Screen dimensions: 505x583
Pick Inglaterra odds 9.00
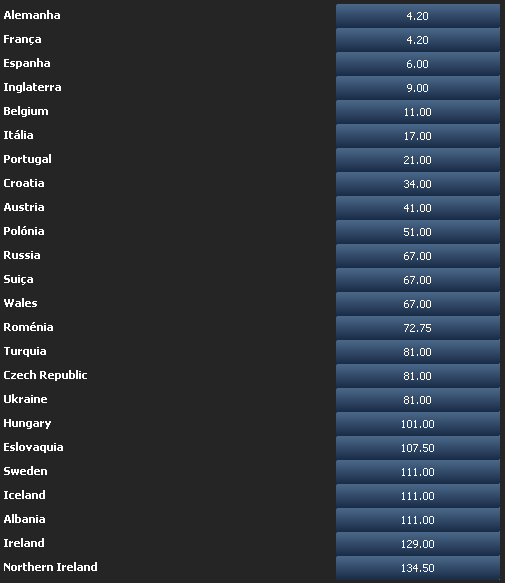point(418,88)
